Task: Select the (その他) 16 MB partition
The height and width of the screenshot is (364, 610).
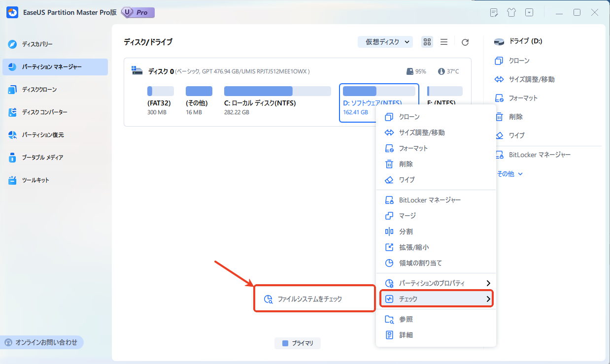Action: [199, 101]
